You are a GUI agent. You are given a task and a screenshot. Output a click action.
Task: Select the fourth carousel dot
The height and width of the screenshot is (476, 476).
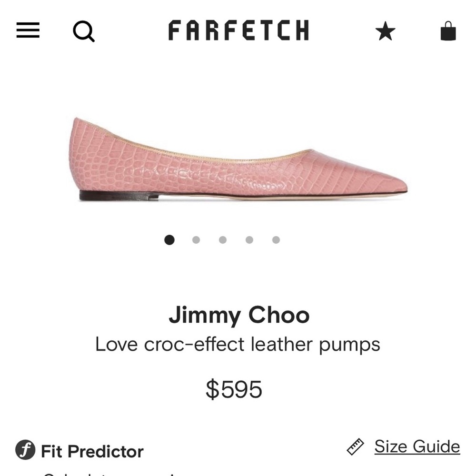(x=248, y=240)
